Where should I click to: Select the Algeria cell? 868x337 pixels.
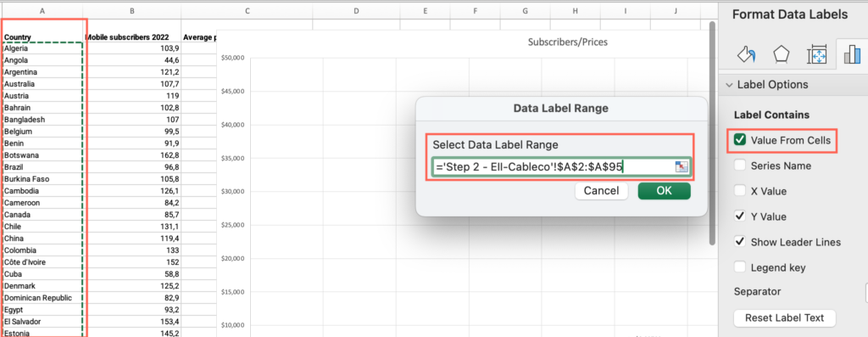tap(42, 48)
